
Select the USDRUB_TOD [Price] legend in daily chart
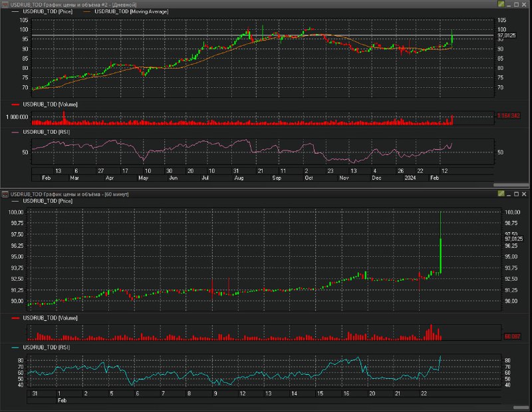point(42,11)
